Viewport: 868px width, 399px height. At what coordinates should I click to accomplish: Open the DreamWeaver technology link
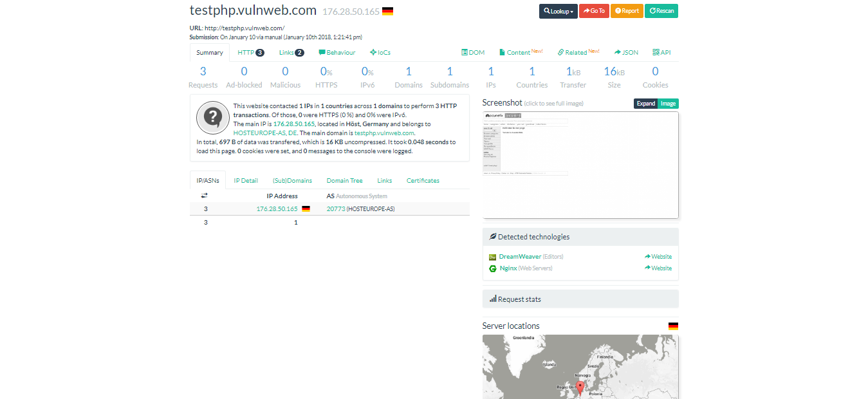(520, 257)
